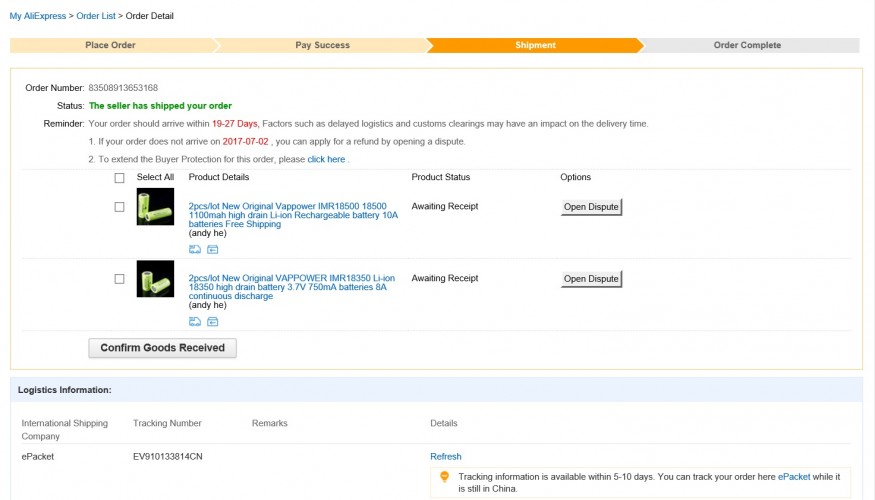Refresh the logistics tracking details

(x=446, y=456)
